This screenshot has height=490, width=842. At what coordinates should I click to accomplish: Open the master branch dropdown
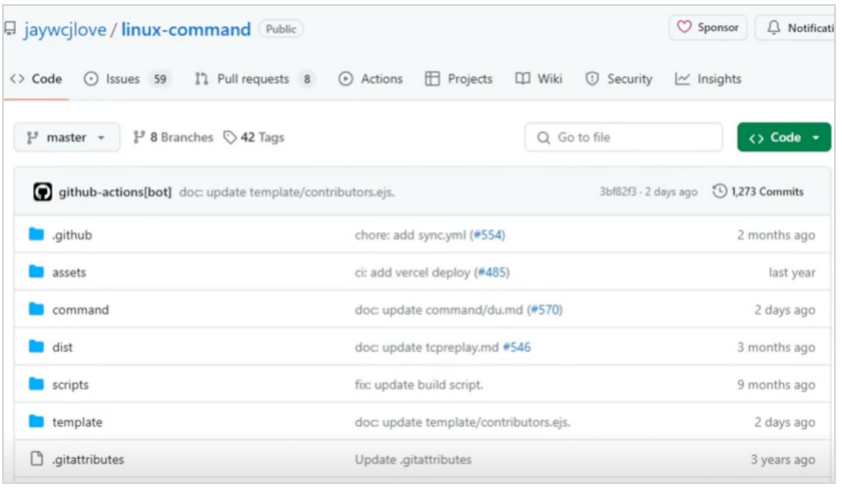(x=67, y=138)
